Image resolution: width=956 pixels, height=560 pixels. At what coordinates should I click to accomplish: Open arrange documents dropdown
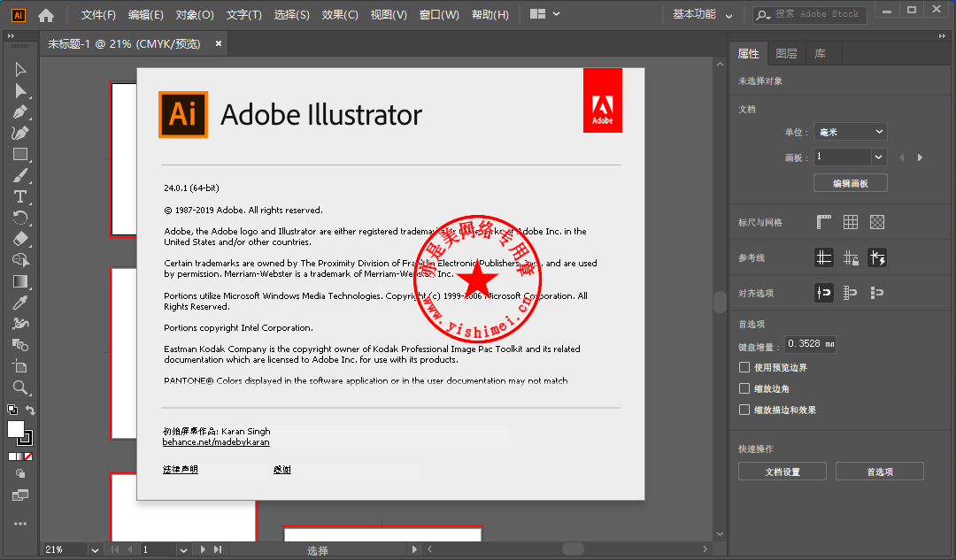click(x=545, y=14)
